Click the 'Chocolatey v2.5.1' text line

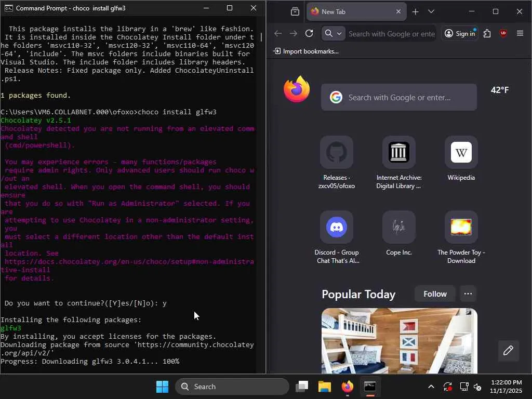click(x=36, y=121)
